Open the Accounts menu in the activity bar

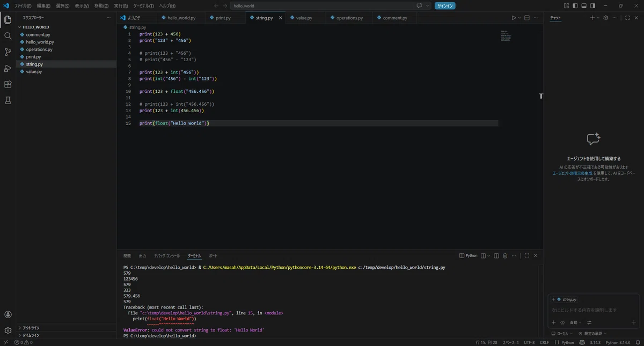8,315
